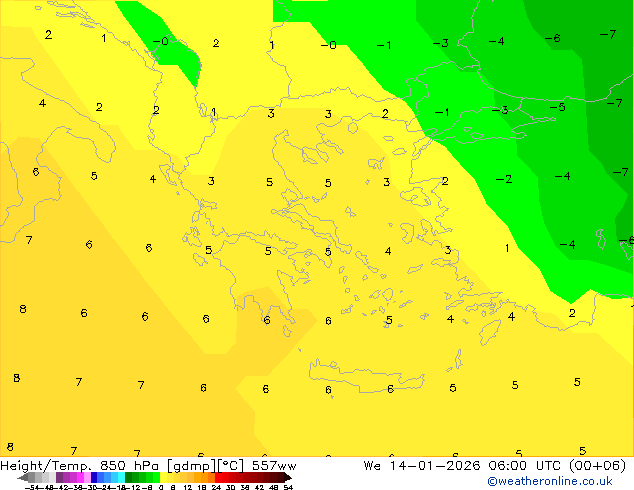Click the '850 hPa' pressure level text
634x490 pixels.
coord(131,466)
